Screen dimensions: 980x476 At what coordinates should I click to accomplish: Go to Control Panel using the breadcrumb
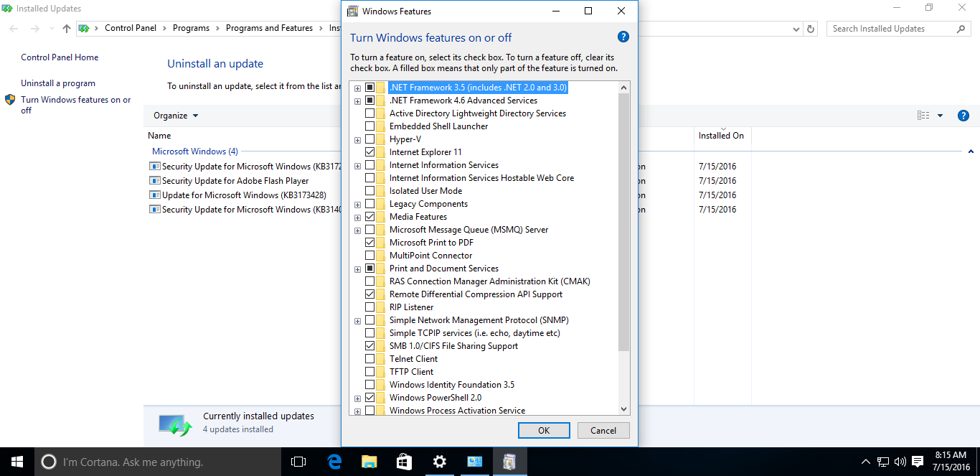point(131,28)
